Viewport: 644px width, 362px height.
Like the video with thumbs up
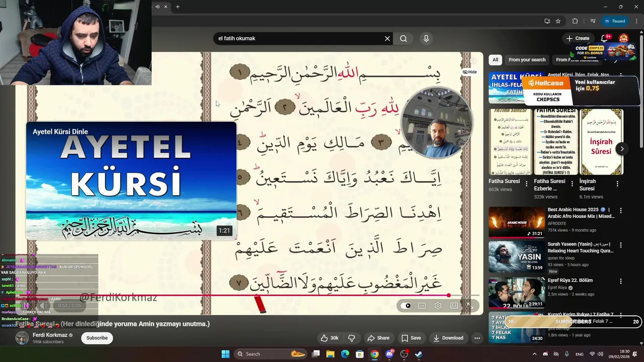[x=330, y=338]
